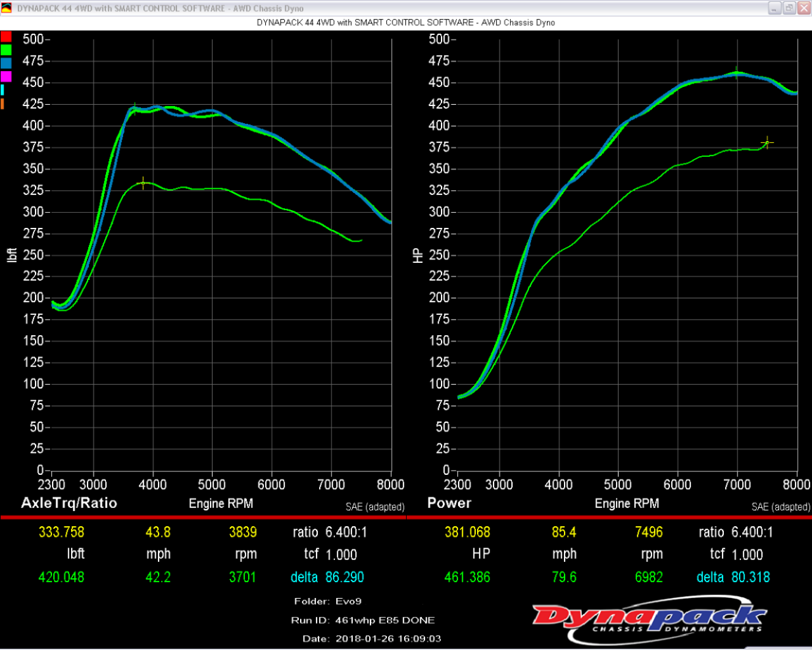The image size is (812, 650).
Task: Click the restore window button
Action: pos(789,8)
